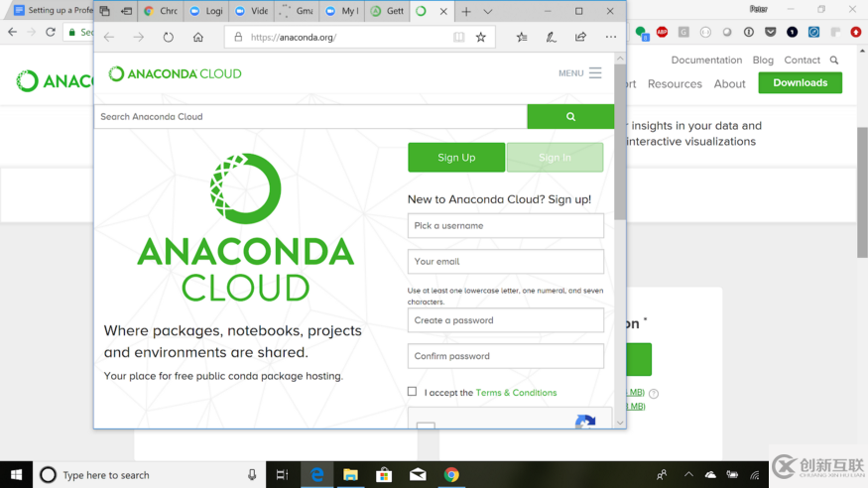The height and width of the screenshot is (488, 868).
Task: Click the Edge page vertical scrollbar thumb
Action: pyautogui.click(x=620, y=141)
